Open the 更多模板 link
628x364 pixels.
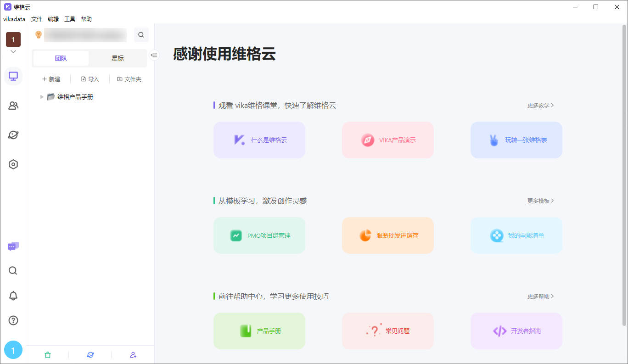[x=540, y=201]
